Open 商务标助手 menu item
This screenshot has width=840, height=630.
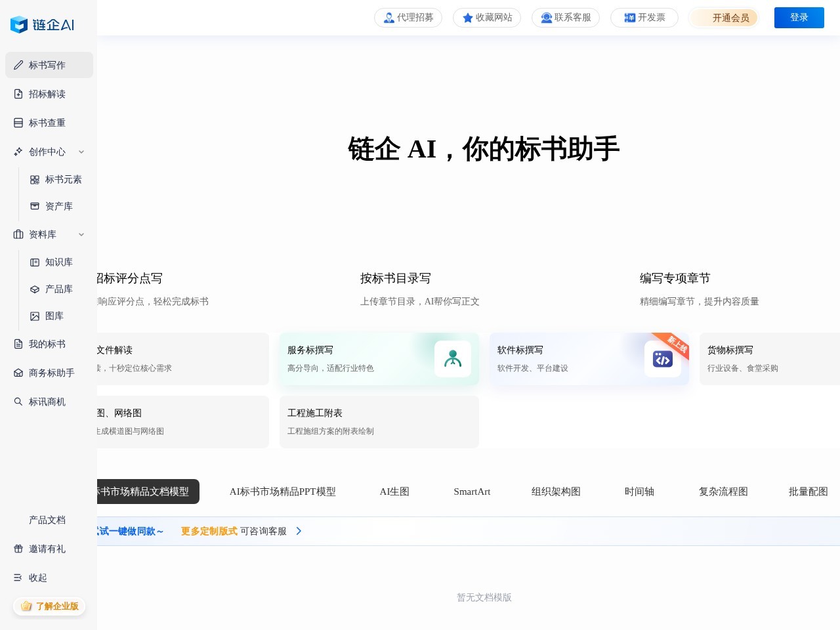[49, 373]
